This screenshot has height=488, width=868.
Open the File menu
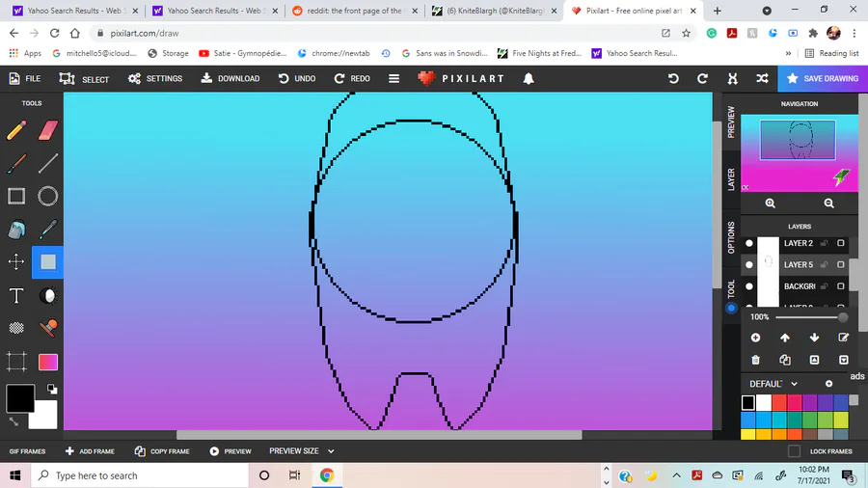[x=25, y=78]
